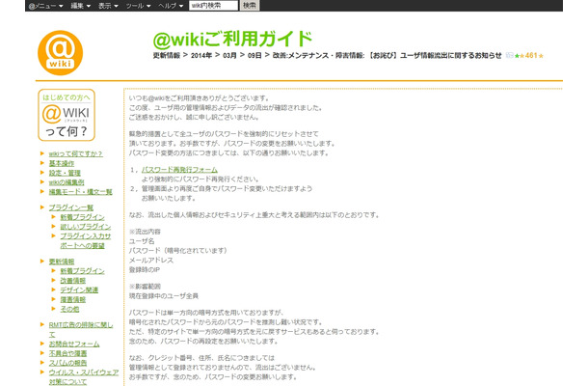Click the orange star after 461

click(541, 56)
